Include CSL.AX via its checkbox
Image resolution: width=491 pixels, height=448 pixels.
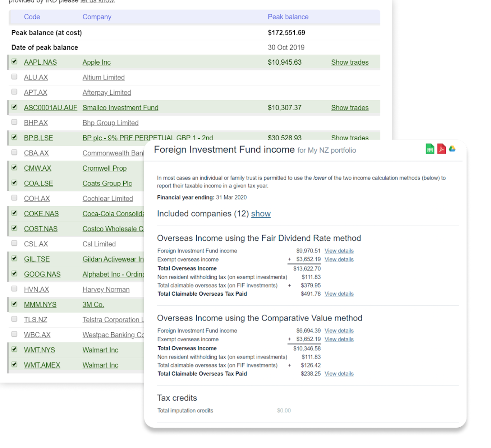(14, 243)
